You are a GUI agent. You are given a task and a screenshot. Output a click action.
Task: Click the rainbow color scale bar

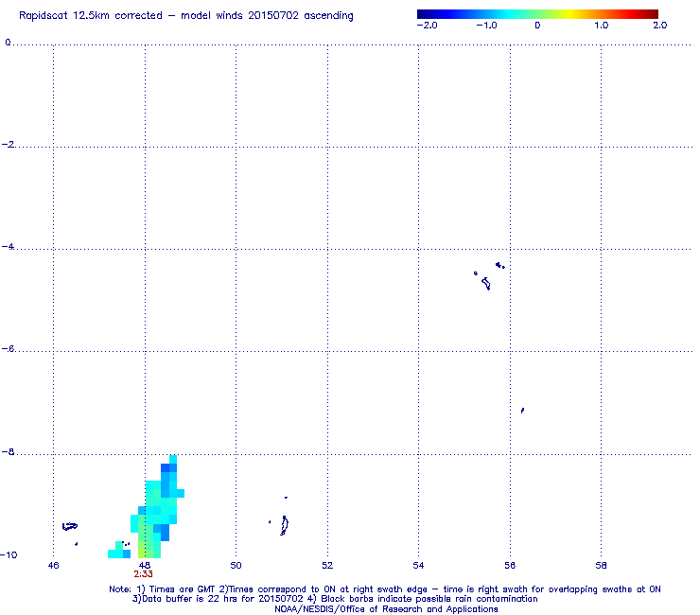[537, 14]
